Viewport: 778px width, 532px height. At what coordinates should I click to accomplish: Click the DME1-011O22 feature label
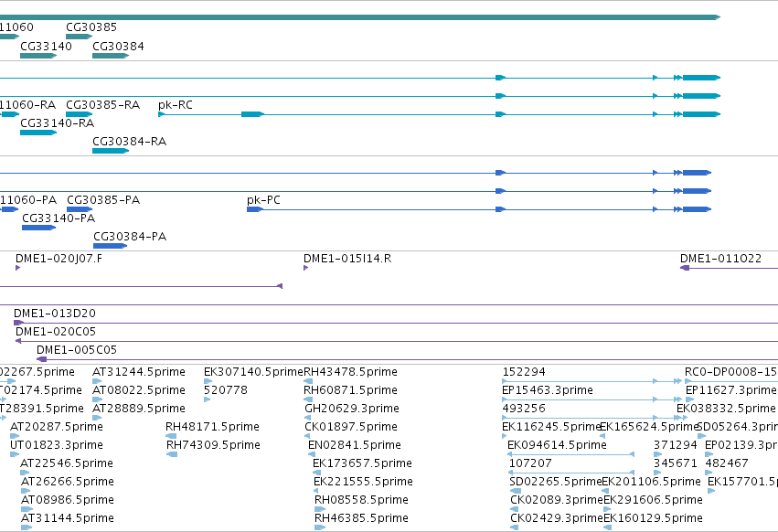click(x=720, y=259)
